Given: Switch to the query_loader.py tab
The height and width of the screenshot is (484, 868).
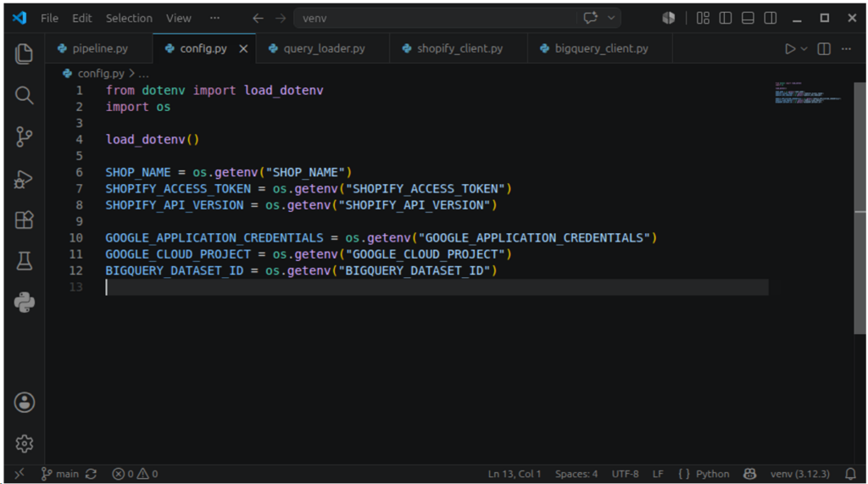Looking at the screenshot, I should pyautogui.click(x=323, y=48).
